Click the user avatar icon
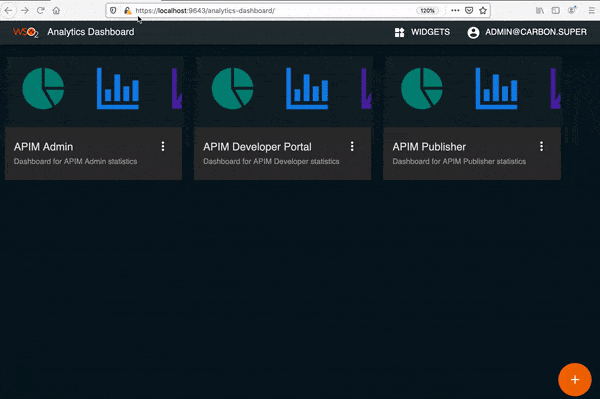The width and height of the screenshot is (600, 399). pyautogui.click(x=473, y=33)
